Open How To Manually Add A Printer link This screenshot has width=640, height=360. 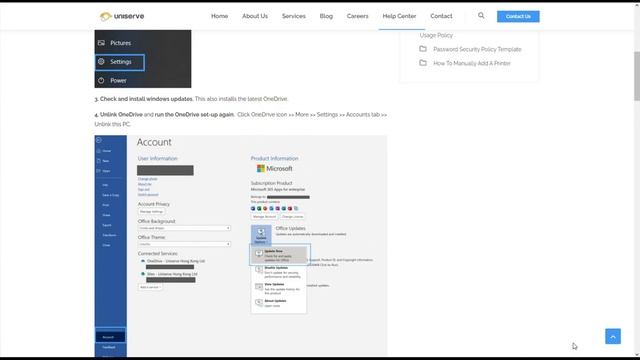point(472,63)
